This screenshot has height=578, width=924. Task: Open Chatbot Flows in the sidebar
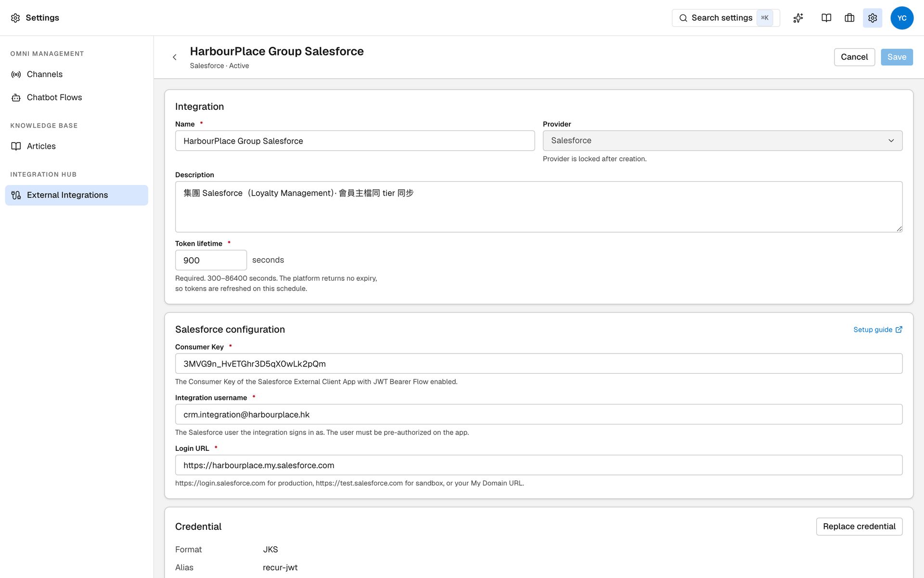77,97
